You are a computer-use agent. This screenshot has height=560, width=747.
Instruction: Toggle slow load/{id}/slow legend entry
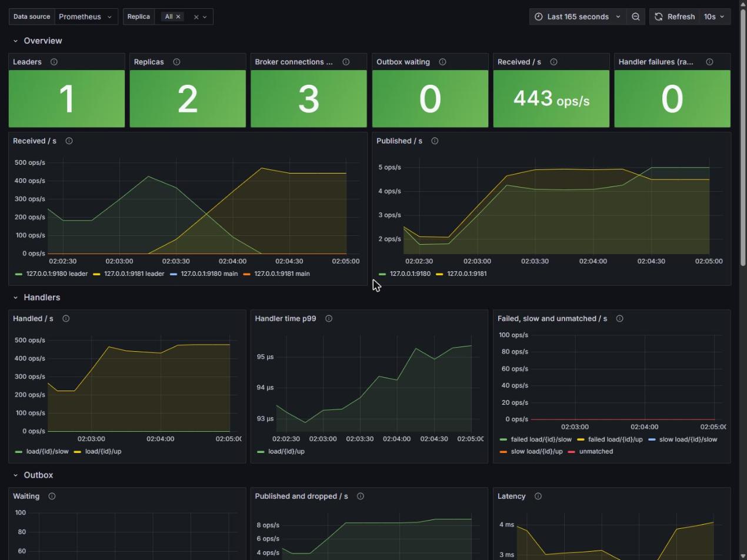(688, 439)
